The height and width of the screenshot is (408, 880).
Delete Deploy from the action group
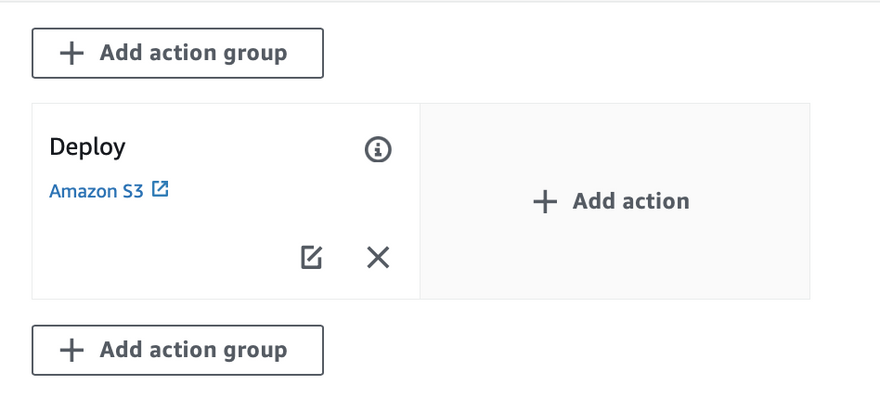point(378,258)
